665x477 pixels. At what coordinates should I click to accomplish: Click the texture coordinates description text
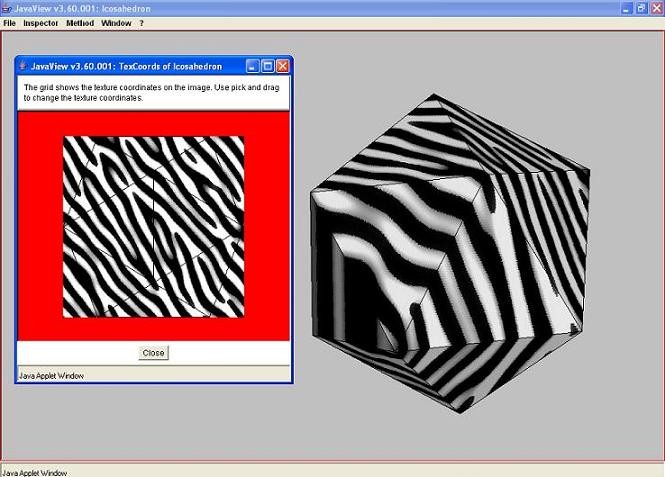(x=150, y=93)
